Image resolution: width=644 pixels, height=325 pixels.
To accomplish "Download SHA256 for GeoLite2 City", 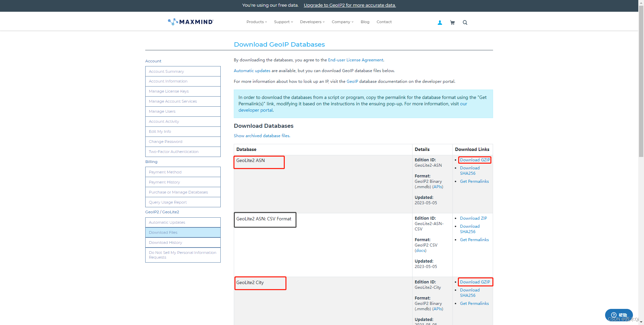I will coord(470,293).
